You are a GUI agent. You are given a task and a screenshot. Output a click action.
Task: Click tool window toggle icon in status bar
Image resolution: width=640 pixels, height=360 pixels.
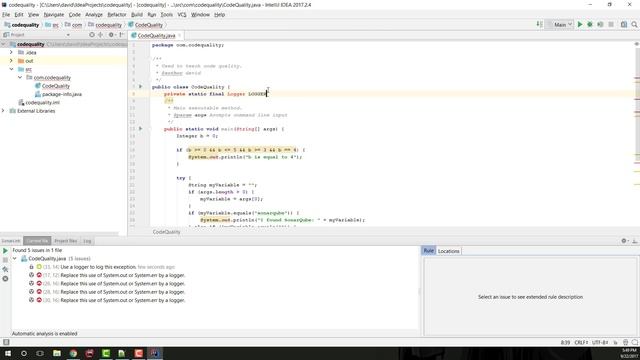click(6, 342)
